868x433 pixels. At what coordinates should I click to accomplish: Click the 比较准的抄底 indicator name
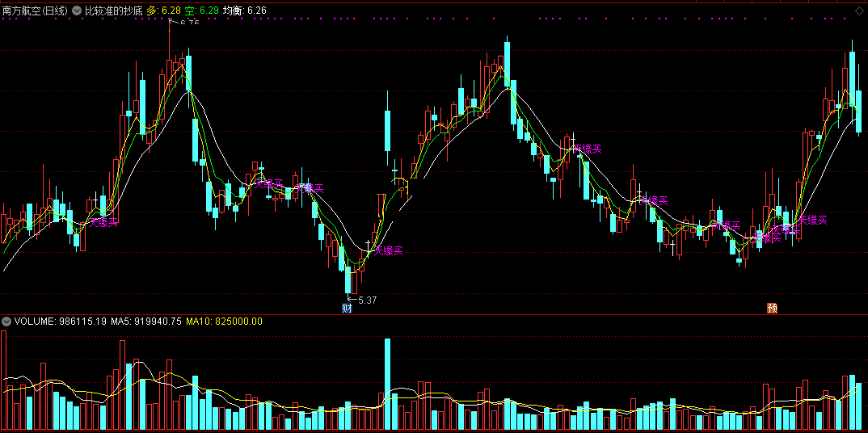tap(113, 10)
